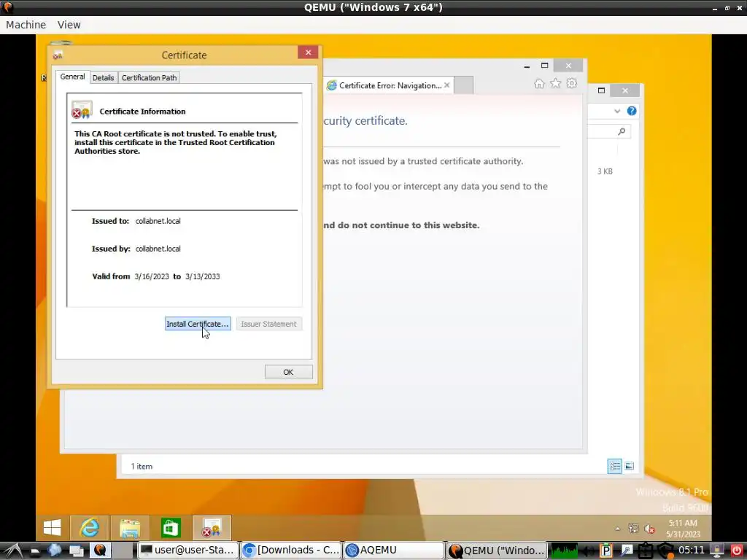This screenshot has width=747, height=560.
Task: Open Internet Explorer favorites star
Action: [555, 83]
